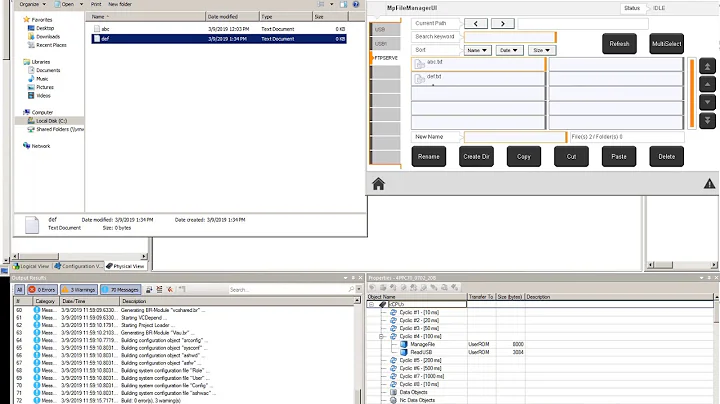Viewport: 720px width, 404px height.
Task: Click the ReadUSB program icon
Action: (x=404, y=352)
